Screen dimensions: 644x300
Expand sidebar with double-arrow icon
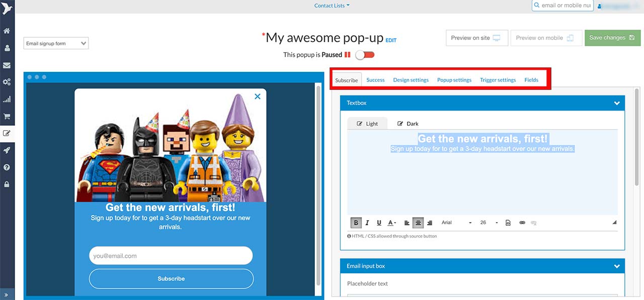coord(7,295)
